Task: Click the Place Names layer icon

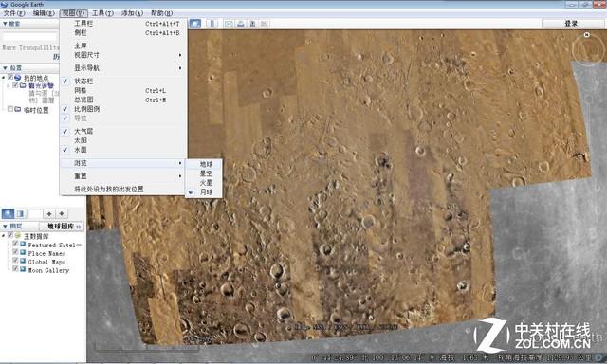Action: pyautogui.click(x=23, y=252)
